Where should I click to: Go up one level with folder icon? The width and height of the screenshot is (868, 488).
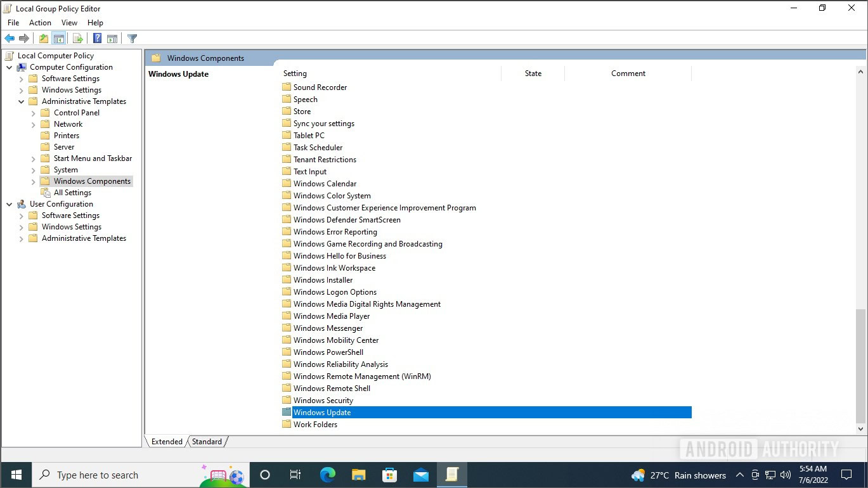click(x=44, y=39)
